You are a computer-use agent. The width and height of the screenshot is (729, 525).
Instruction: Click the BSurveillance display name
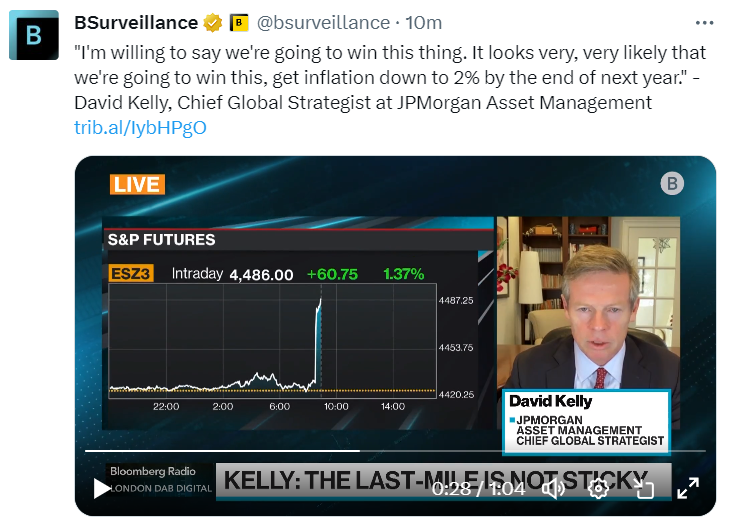coord(138,22)
